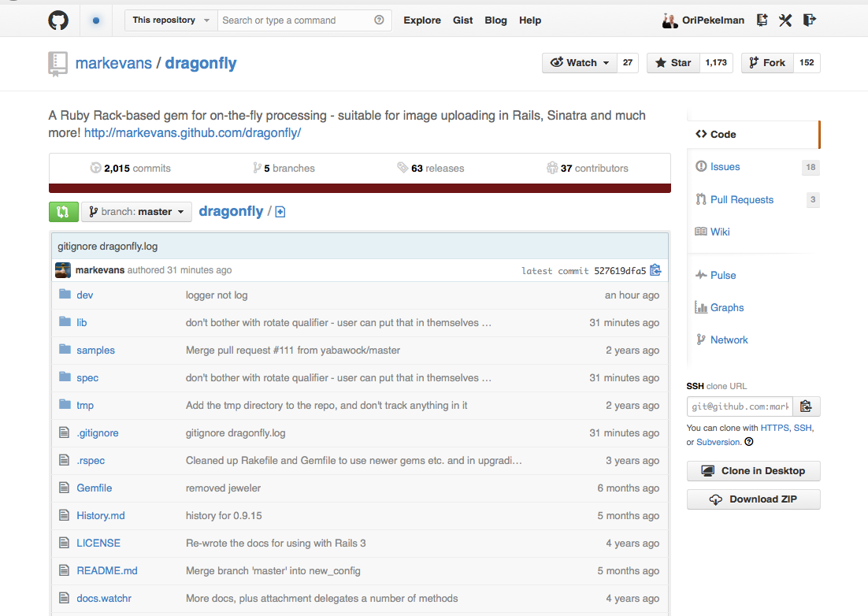868x616 pixels.
Task: Open the markevans.github.com/dragonfly homepage link
Action: click(193, 133)
